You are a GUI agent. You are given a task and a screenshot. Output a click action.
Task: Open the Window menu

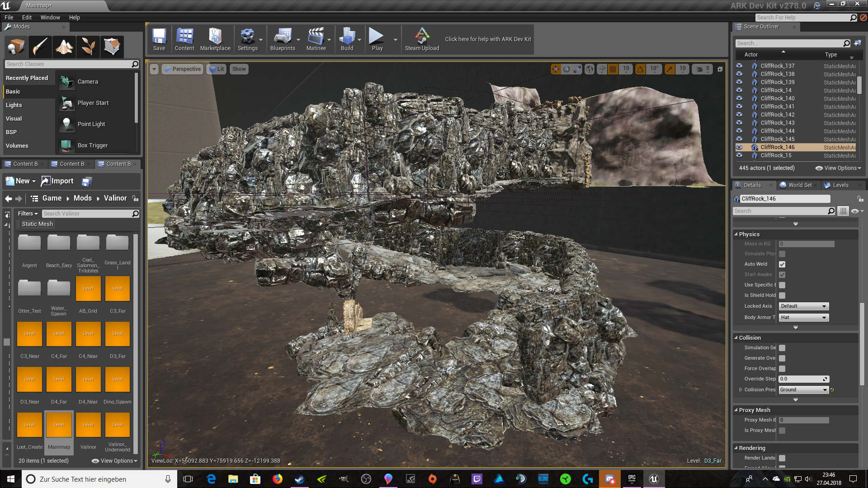(x=50, y=18)
